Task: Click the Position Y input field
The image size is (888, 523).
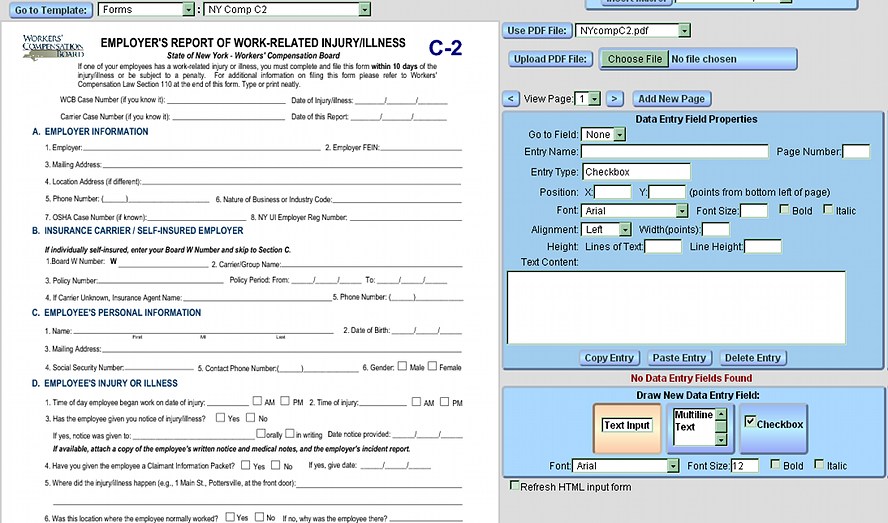Action: [x=667, y=193]
